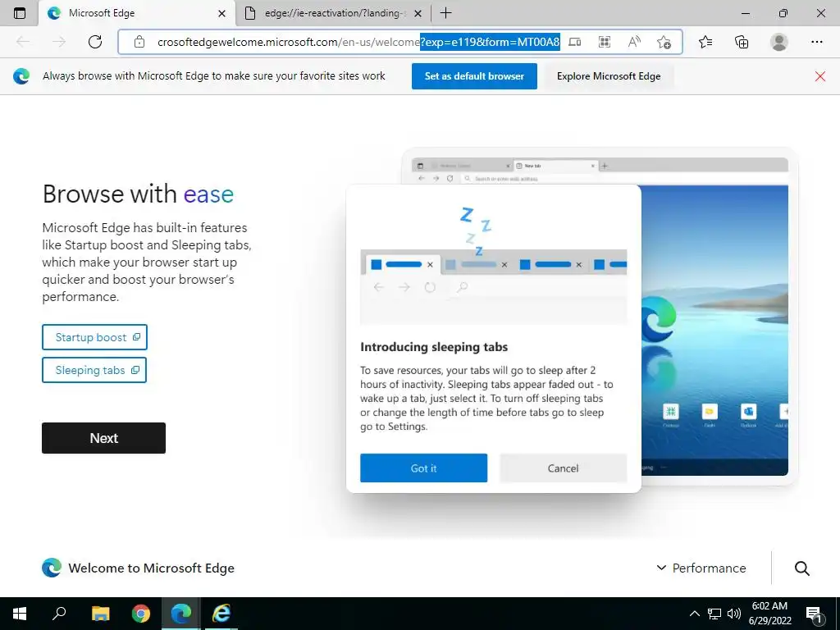This screenshot has width=840, height=630.
Task: Open the volume tray icon
Action: click(734, 614)
